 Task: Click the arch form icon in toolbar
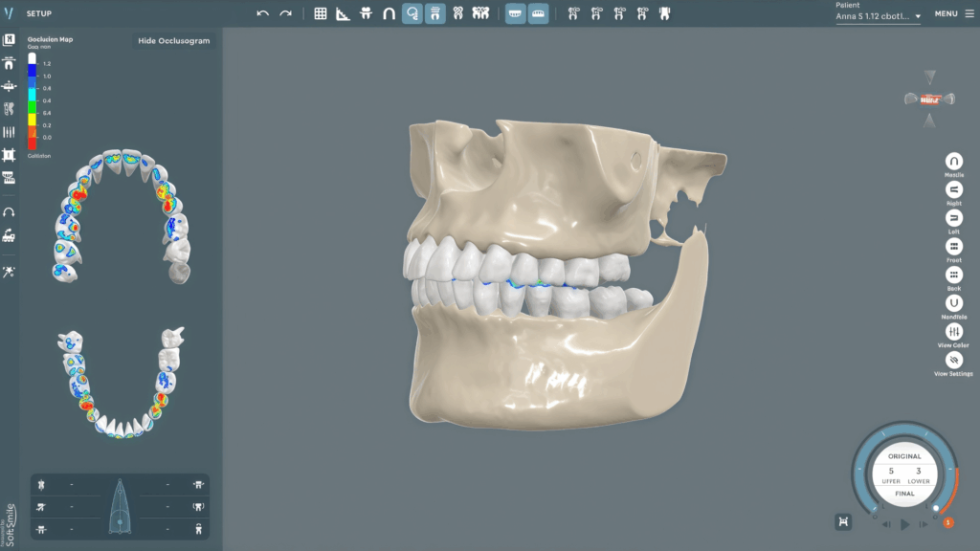pyautogui.click(x=389, y=13)
